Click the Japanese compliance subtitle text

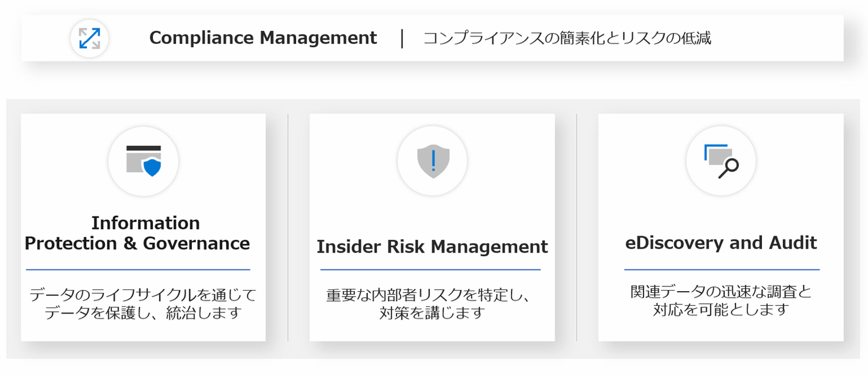coord(567,38)
